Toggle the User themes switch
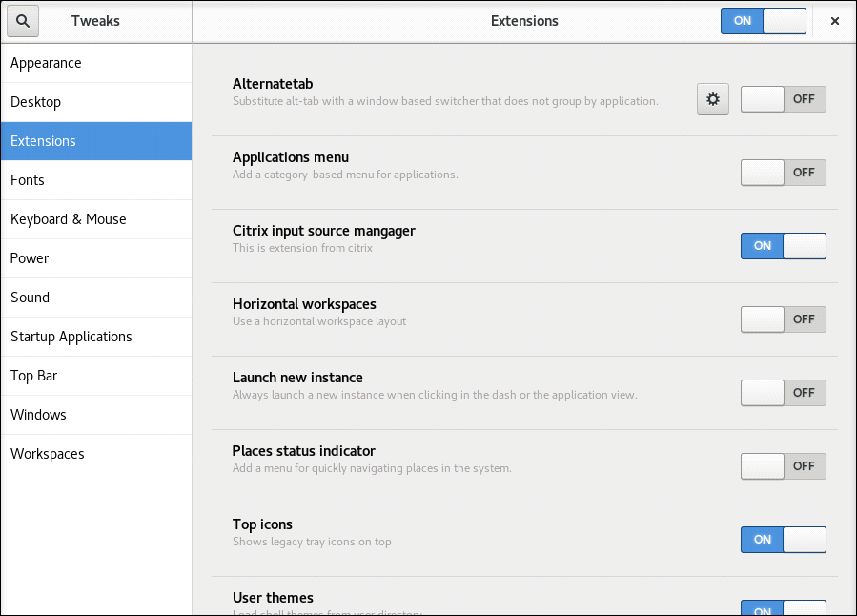Screen dimensions: 857x616 (x=783, y=608)
